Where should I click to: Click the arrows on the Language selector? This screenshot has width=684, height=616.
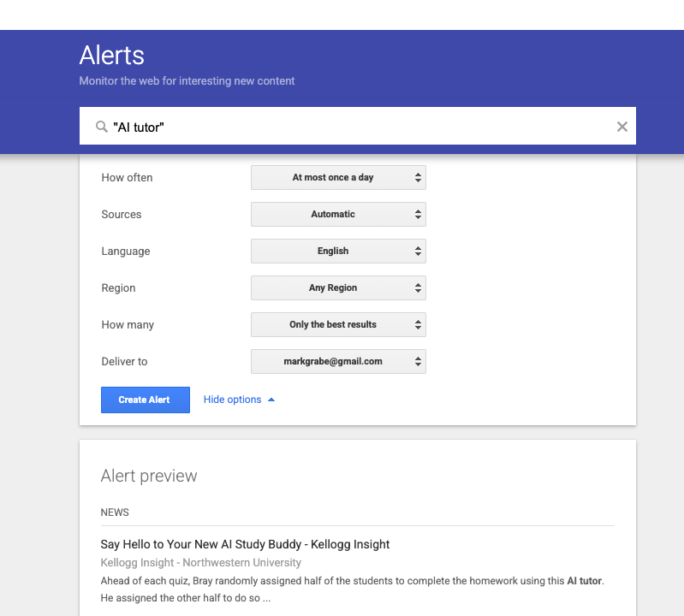point(418,252)
